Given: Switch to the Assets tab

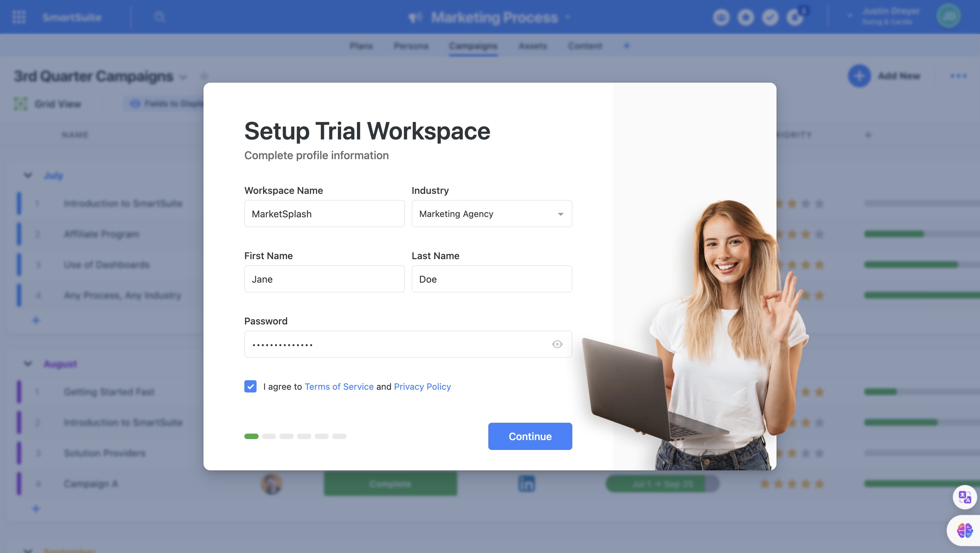Looking at the screenshot, I should [x=533, y=46].
